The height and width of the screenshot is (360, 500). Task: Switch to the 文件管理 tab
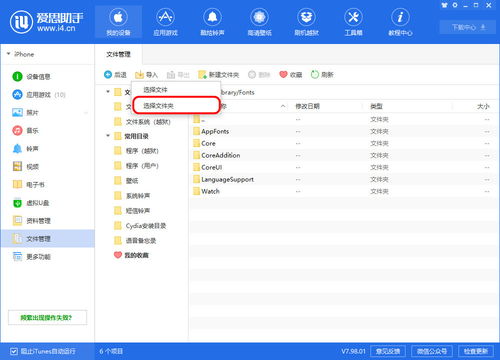(x=119, y=54)
